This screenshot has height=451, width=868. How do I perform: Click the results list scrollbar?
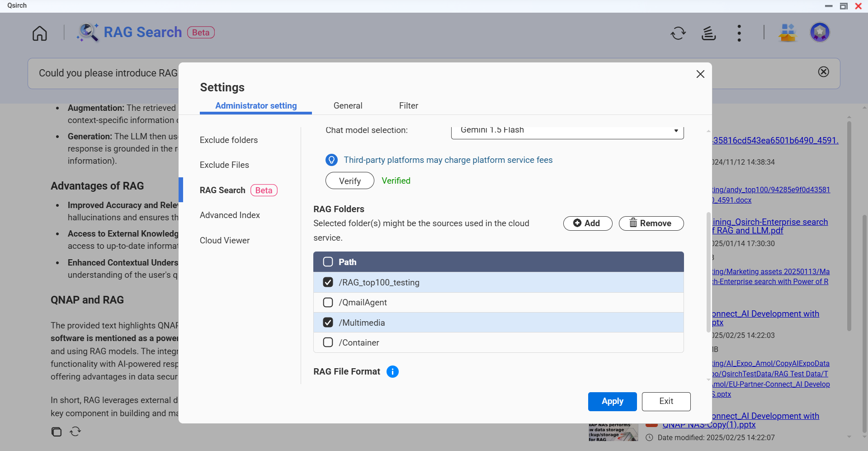[x=849, y=226]
